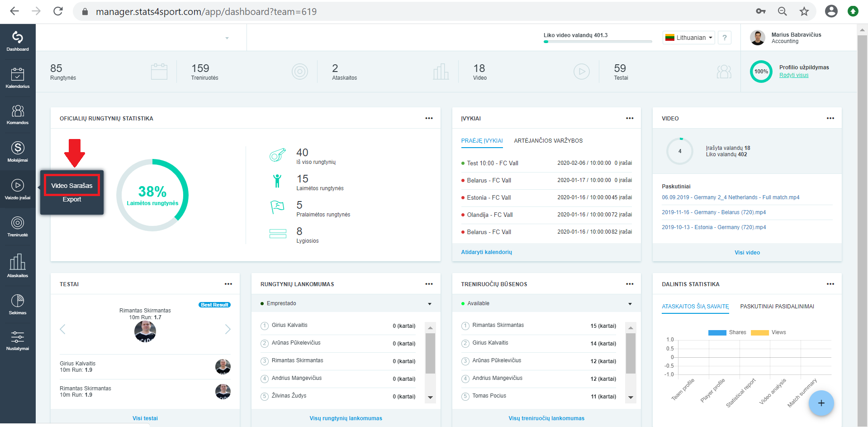Image resolution: width=868 pixels, height=427 pixels.
Task: Open Sekimas tracking sidebar icon
Action: tap(18, 304)
